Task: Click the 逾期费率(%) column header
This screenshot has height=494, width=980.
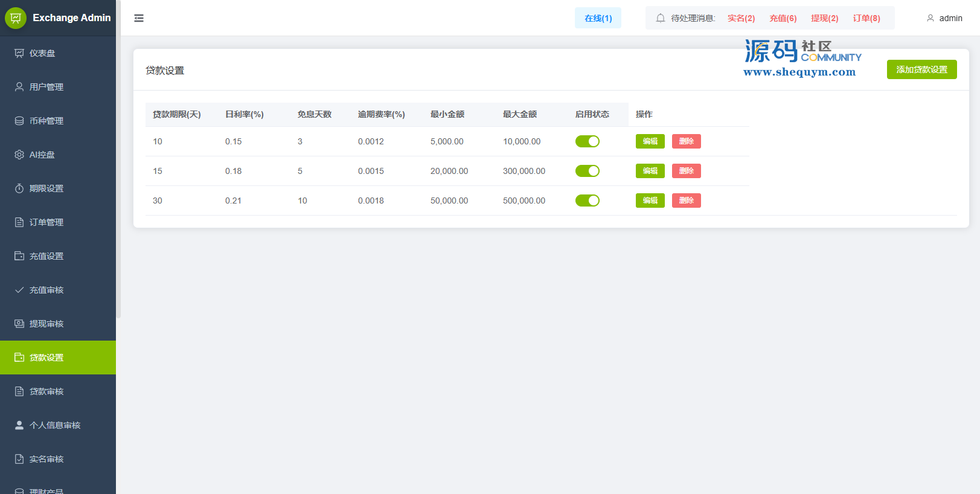Action: tap(382, 114)
